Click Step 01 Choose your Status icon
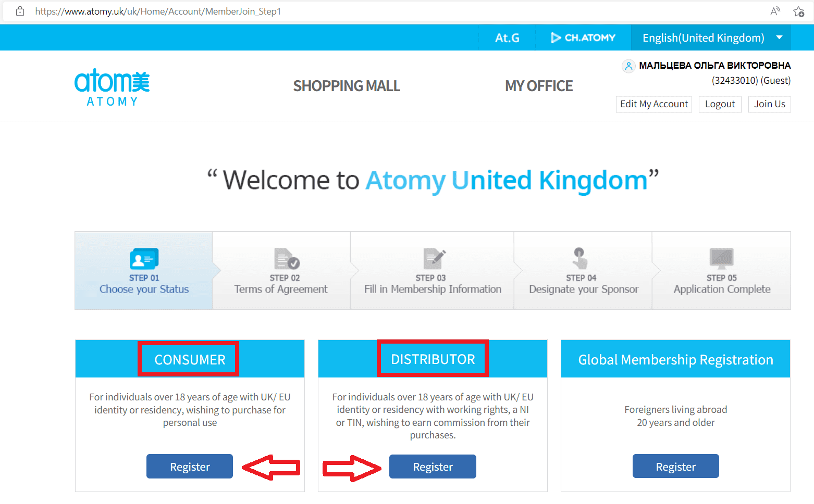This screenshot has height=504, width=814. tap(144, 258)
